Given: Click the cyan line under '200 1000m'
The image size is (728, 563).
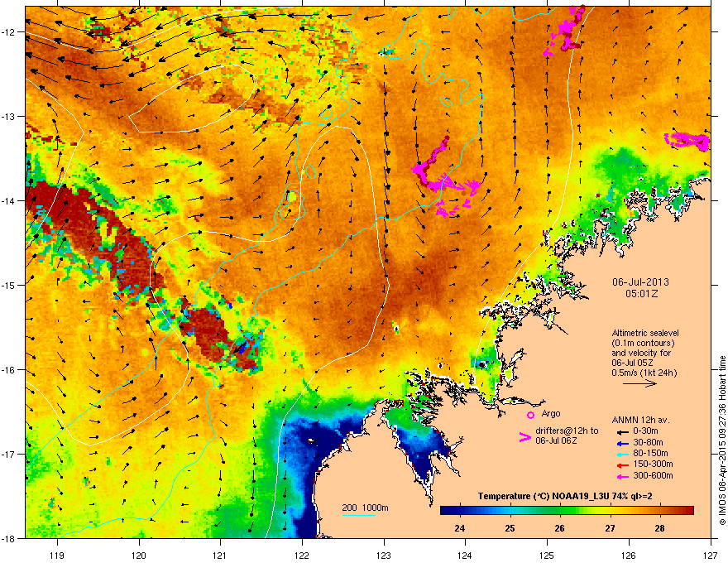Looking at the screenshot, I should point(358,515).
